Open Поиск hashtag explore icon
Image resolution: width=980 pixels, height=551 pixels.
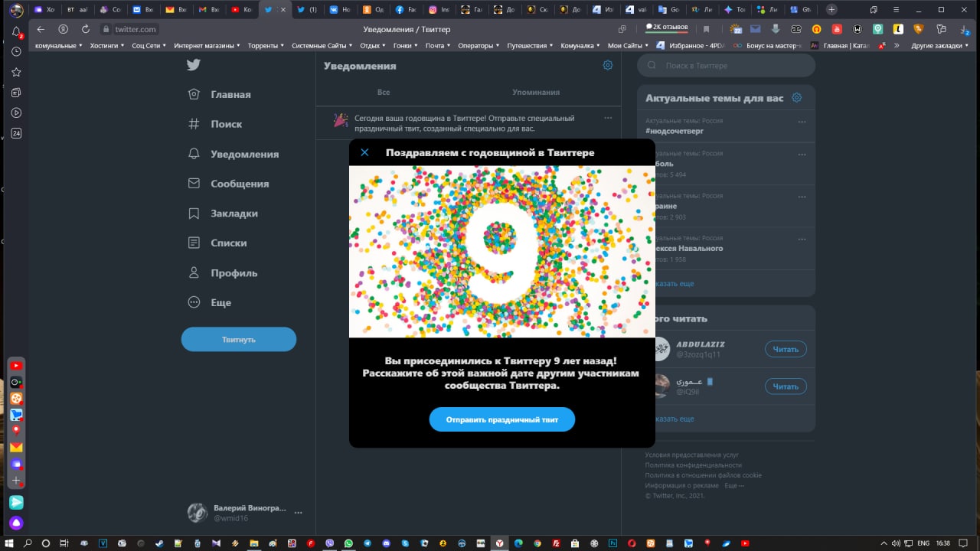coord(194,124)
